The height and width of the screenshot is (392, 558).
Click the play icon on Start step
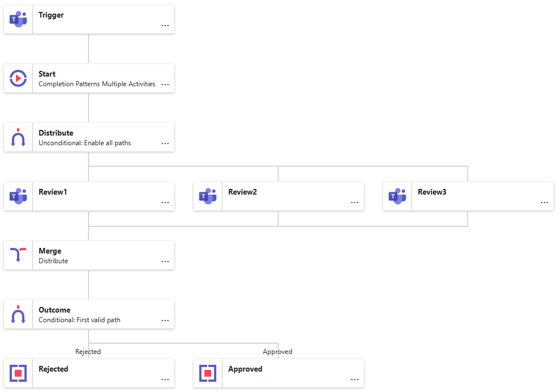[x=18, y=78]
